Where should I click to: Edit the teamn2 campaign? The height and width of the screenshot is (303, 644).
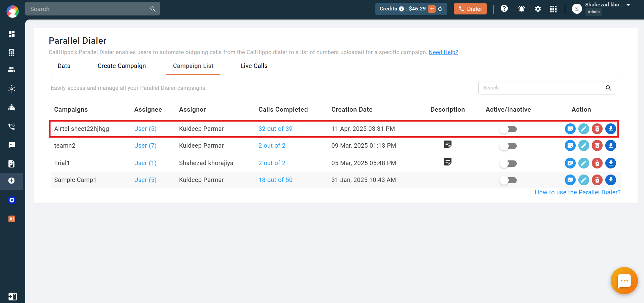(x=583, y=146)
